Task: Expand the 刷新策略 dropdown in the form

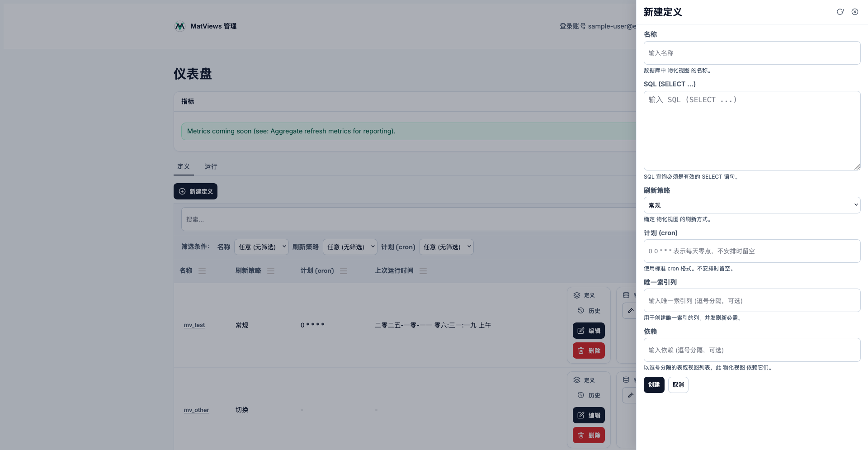Action: 752,205
